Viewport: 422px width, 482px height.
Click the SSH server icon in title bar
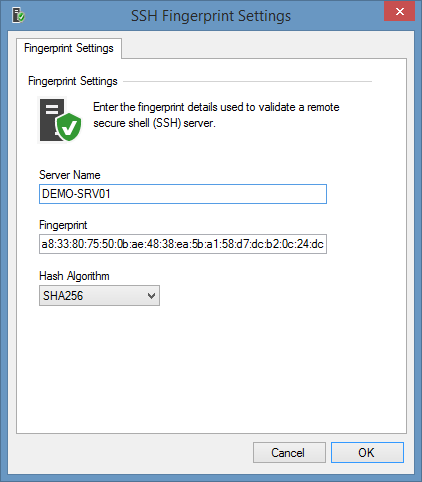pyautogui.click(x=18, y=15)
